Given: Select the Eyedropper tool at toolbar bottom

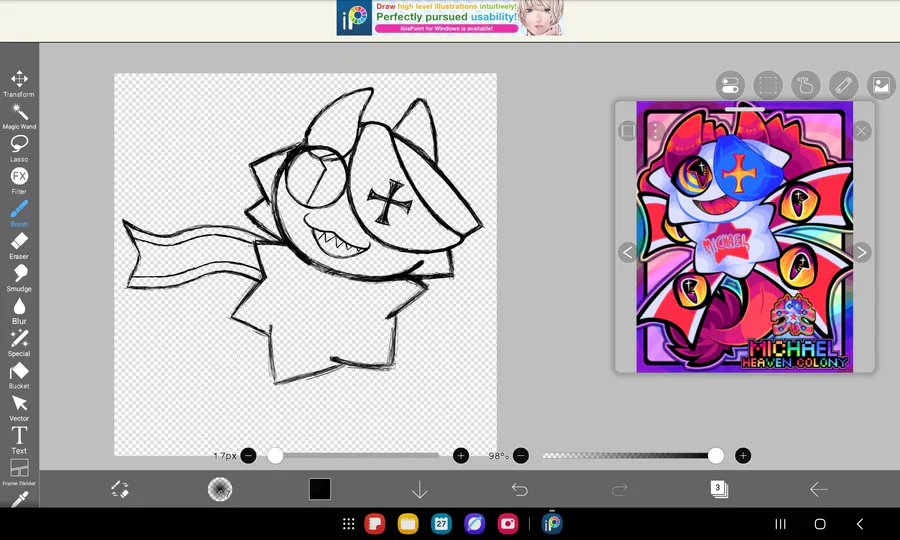Looking at the screenshot, I should click(19, 500).
